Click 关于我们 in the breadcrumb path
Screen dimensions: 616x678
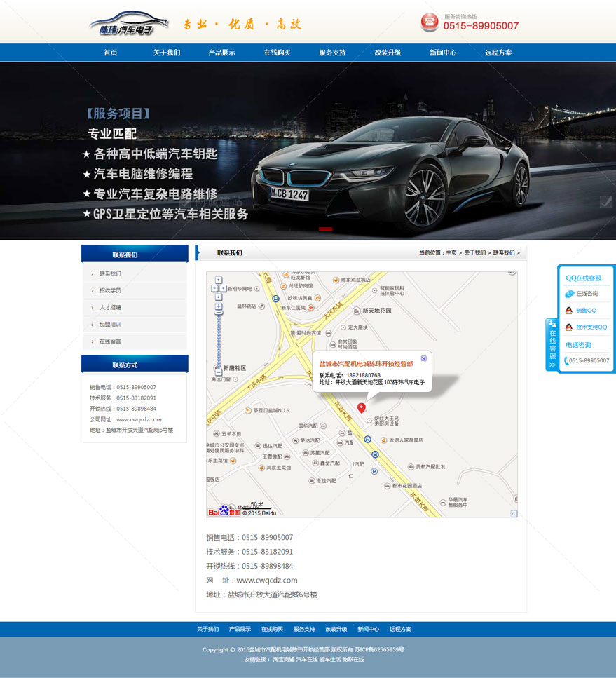[x=474, y=252]
